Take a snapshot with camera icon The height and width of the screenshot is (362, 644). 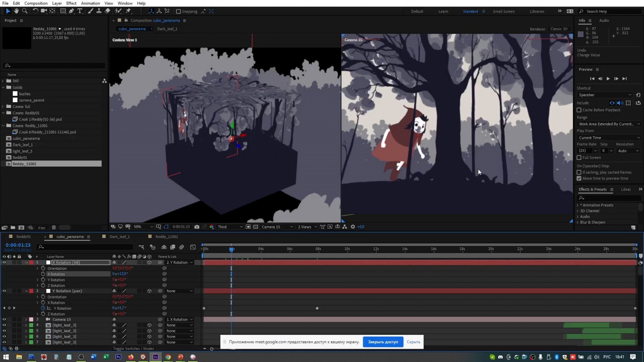[197, 227]
